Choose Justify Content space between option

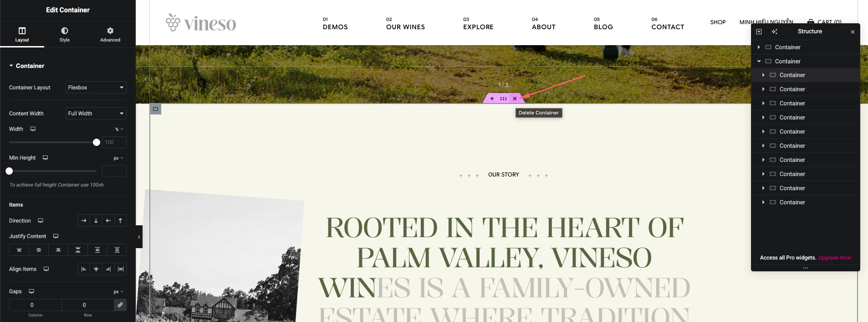pos(78,250)
